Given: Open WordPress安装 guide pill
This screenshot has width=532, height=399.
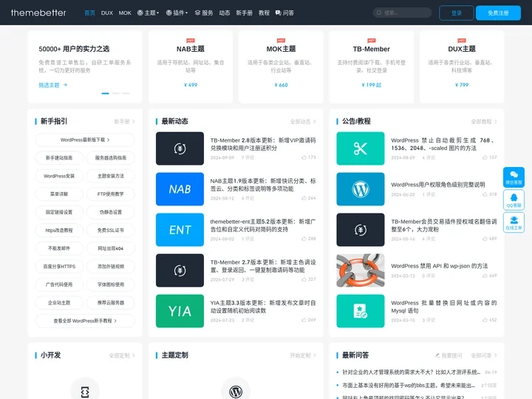Looking at the screenshot, I should coord(59,176).
